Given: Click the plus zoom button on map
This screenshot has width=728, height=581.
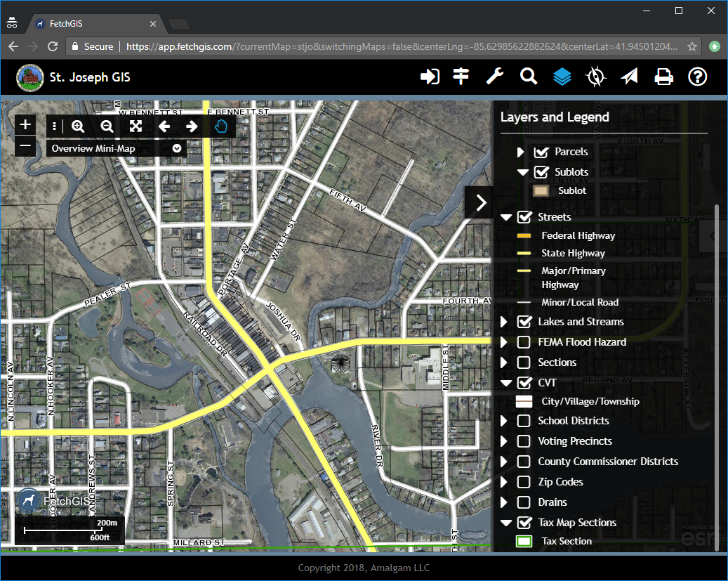Looking at the screenshot, I should tap(25, 124).
